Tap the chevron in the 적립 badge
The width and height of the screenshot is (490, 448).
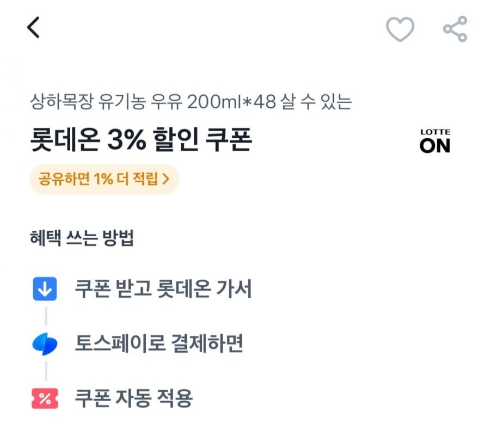tap(166, 179)
